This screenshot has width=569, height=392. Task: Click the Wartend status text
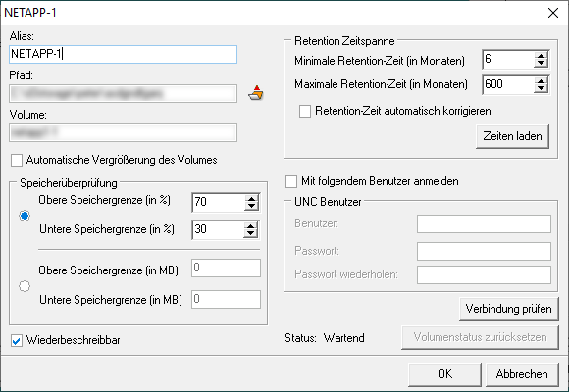point(344,338)
